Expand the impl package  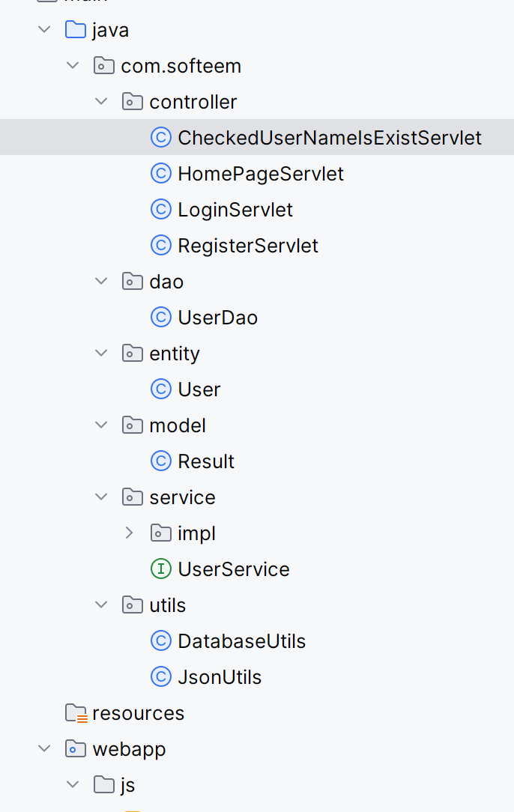point(130,533)
